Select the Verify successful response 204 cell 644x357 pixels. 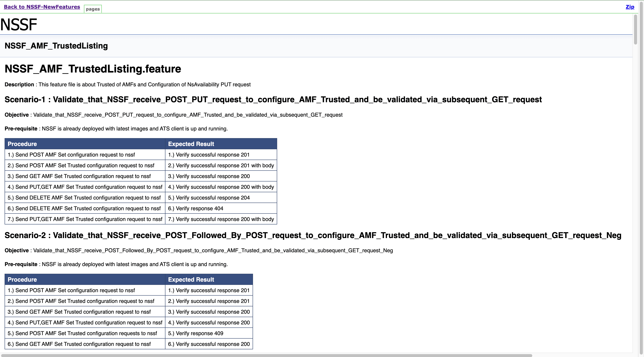pyautogui.click(x=209, y=197)
